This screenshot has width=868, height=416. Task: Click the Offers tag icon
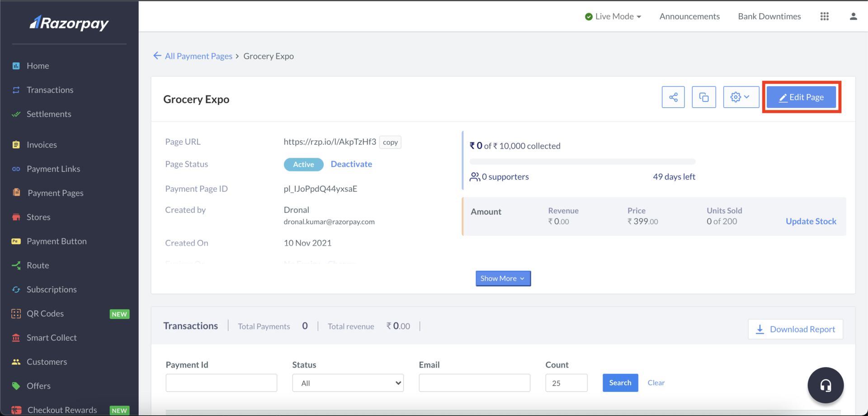point(16,386)
